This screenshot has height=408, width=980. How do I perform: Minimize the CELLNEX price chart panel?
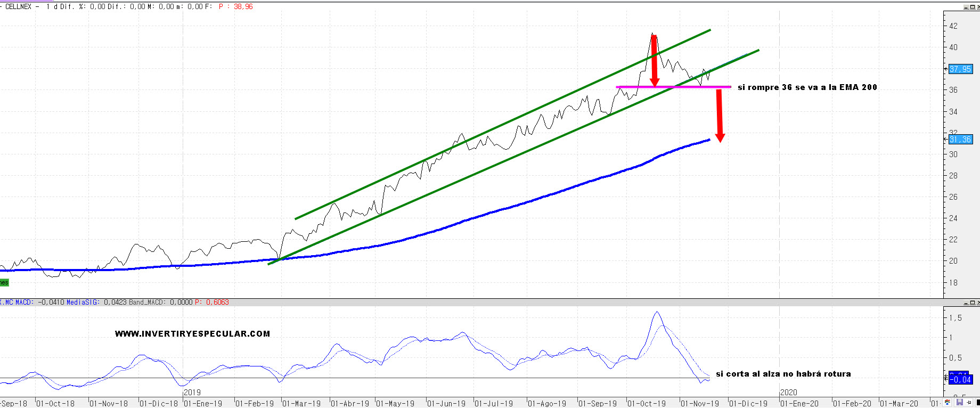[965, 7]
